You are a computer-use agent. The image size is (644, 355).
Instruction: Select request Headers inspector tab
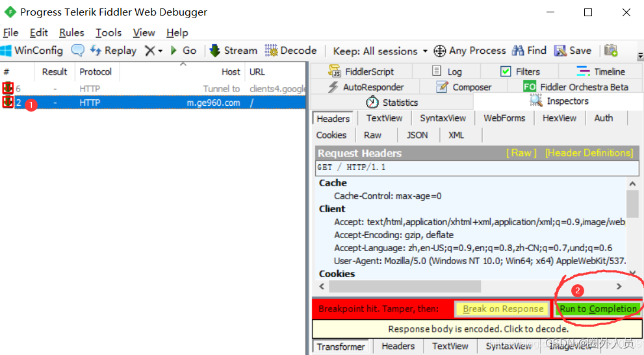click(x=333, y=119)
